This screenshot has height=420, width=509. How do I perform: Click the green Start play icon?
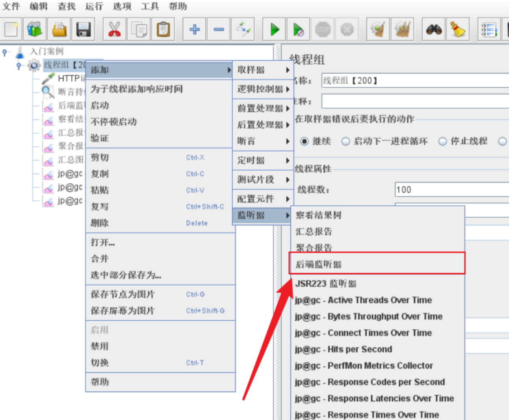pyautogui.click(x=275, y=29)
